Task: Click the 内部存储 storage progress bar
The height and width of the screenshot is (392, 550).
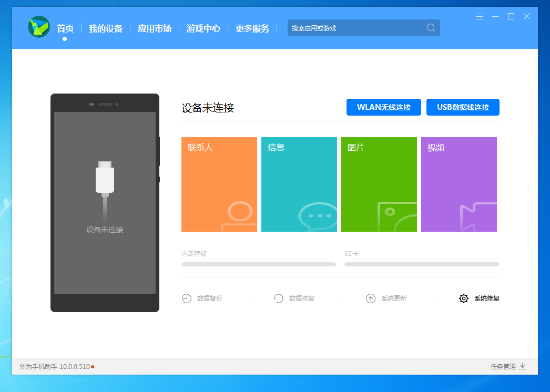Action: 259,264
